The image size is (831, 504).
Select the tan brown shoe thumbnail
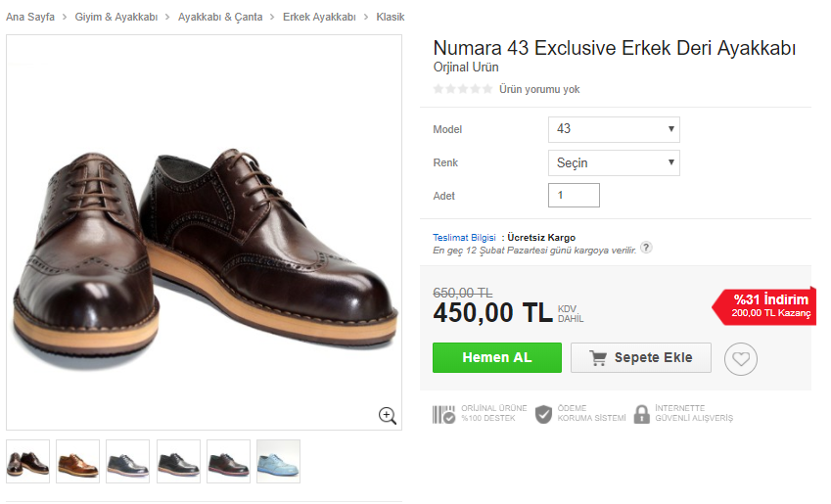coord(78,461)
